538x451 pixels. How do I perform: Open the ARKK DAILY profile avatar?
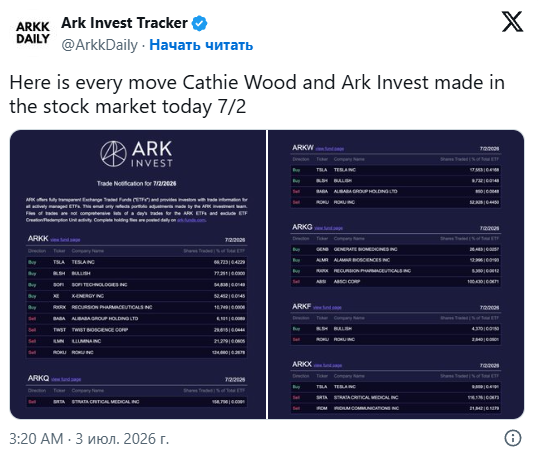[33, 33]
